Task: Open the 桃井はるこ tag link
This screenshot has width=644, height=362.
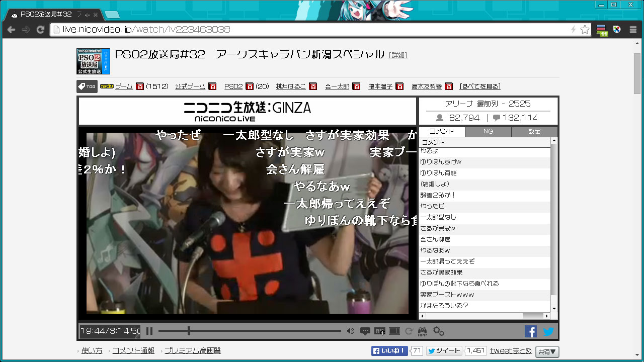Action: 291,86
